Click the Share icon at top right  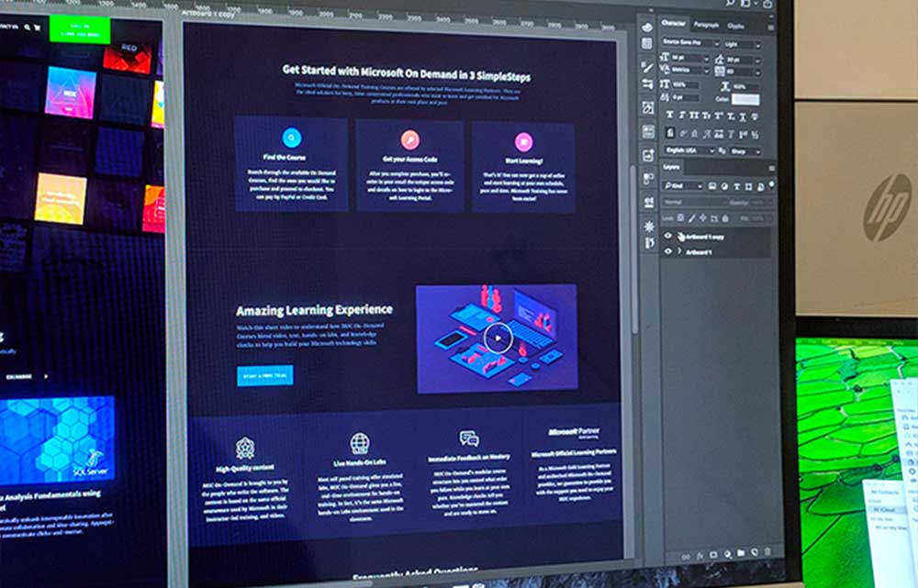pos(767,4)
